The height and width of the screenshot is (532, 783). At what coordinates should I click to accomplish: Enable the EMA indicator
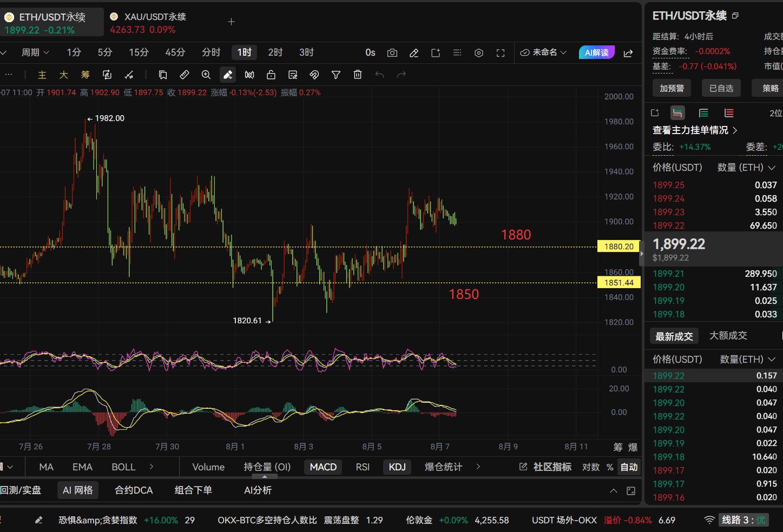pyautogui.click(x=82, y=467)
